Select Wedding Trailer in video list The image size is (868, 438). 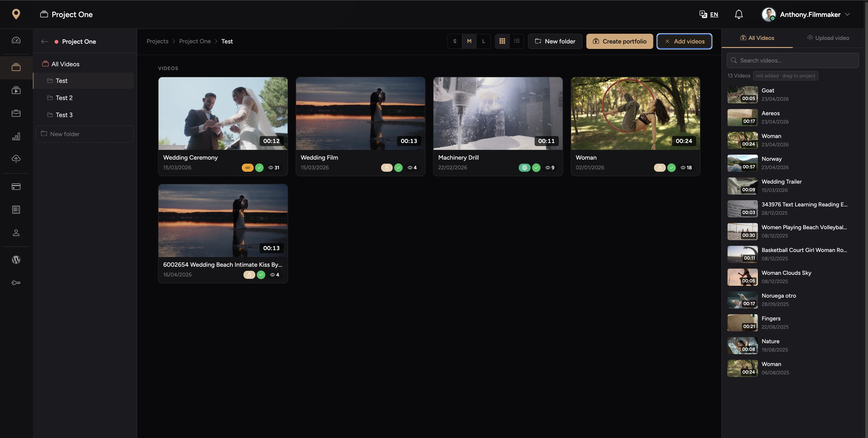click(x=793, y=186)
